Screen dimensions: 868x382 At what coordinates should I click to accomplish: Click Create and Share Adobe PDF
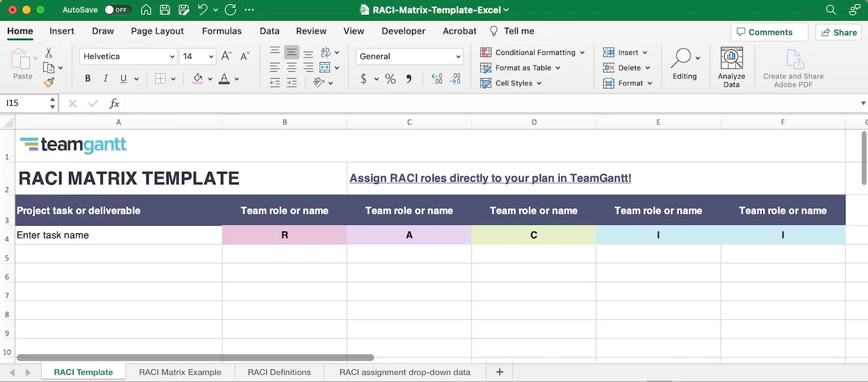click(792, 67)
